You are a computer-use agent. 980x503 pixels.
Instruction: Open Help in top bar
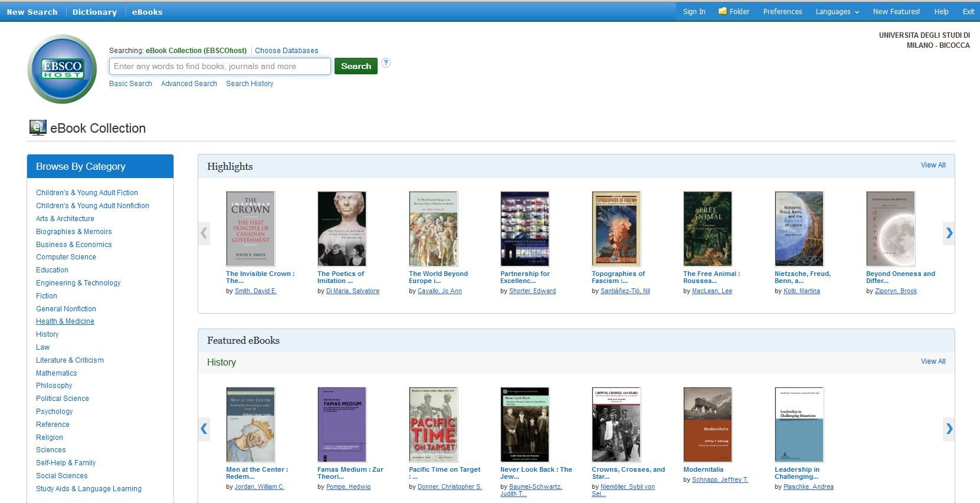(x=941, y=12)
